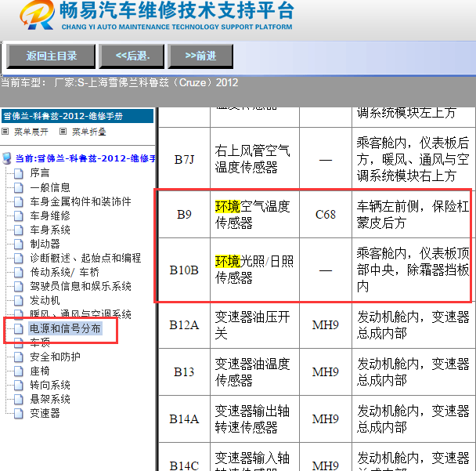476x471 pixels.
Task: Open 暖风、通风与空调系统 in the tree
Action: tap(81, 314)
